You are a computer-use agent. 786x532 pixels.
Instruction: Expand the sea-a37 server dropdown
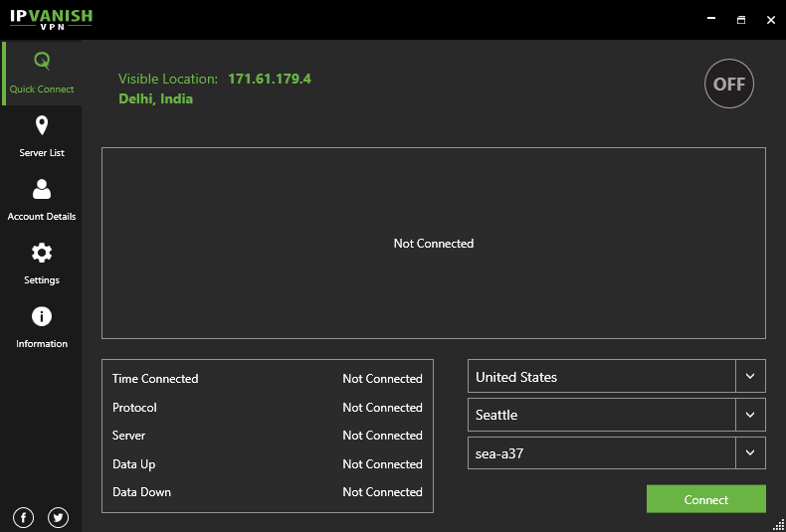750,452
